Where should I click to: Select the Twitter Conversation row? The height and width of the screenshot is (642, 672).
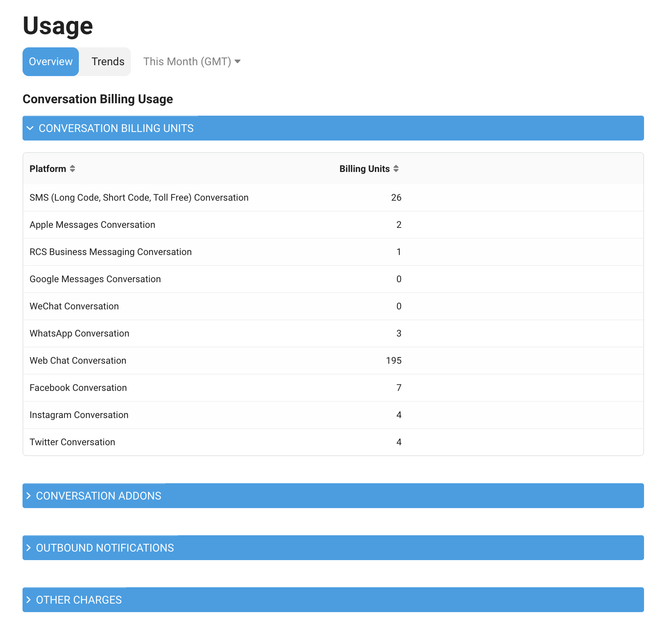tap(333, 442)
